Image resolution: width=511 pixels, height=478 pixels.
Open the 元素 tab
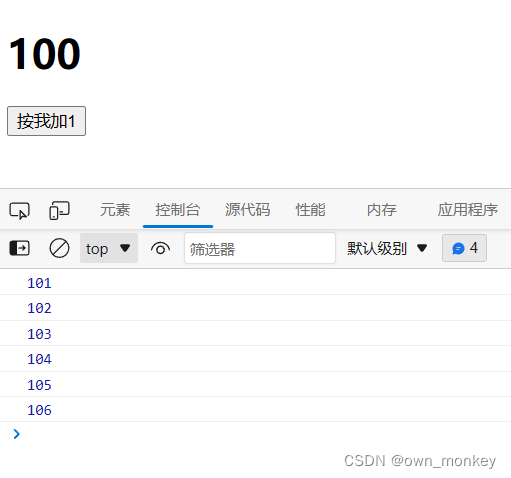point(115,210)
